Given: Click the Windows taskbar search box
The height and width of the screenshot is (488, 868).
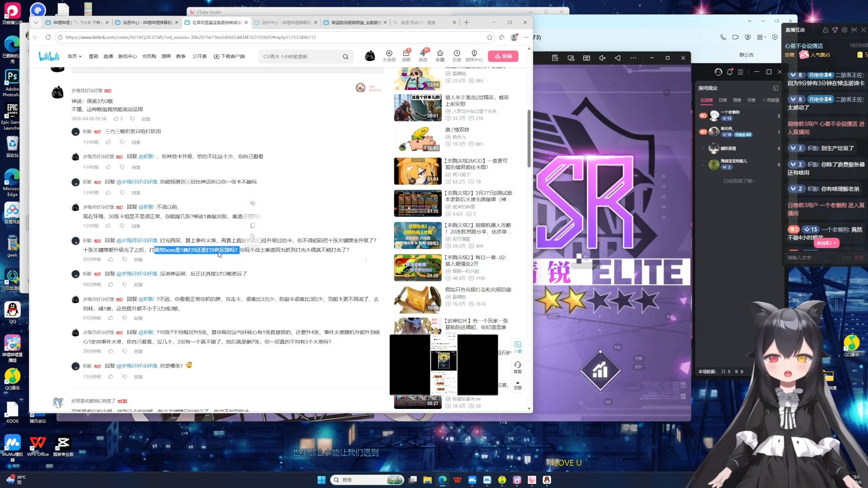Looking at the screenshot, I should click(x=367, y=480).
